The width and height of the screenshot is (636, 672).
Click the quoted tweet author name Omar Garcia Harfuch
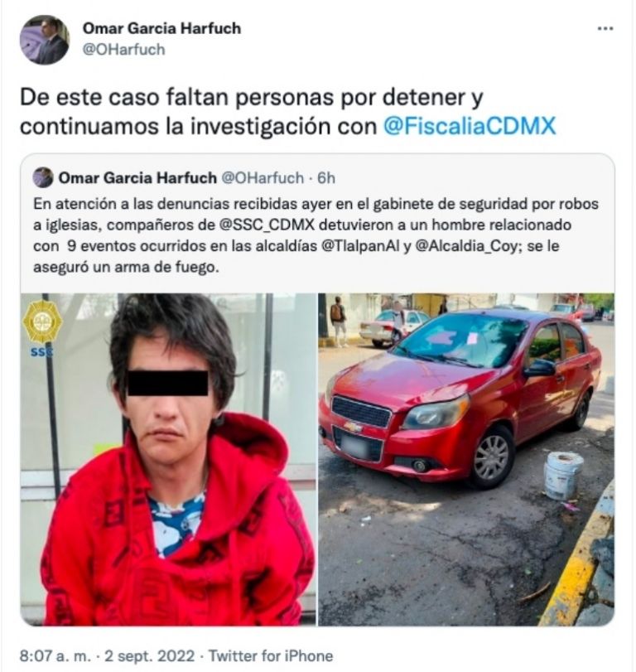[137, 178]
